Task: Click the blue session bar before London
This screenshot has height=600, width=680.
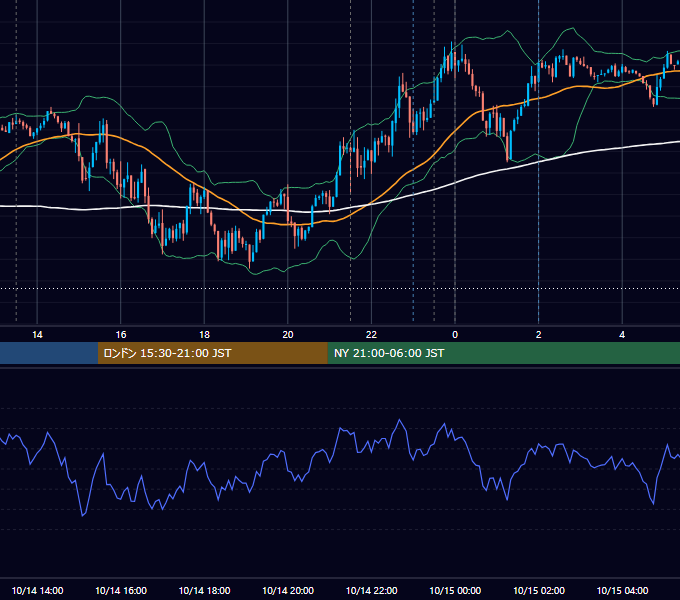Action: pos(49,353)
